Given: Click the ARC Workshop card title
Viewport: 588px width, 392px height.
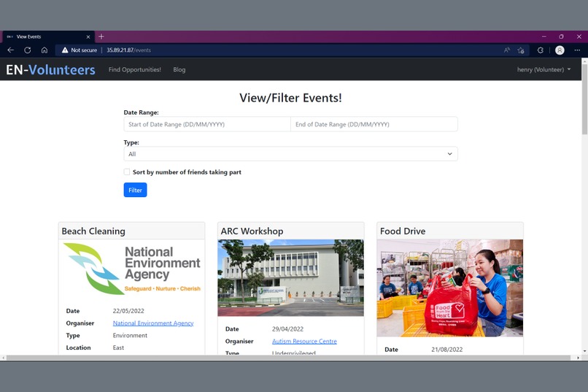Looking at the screenshot, I should click(x=252, y=231).
